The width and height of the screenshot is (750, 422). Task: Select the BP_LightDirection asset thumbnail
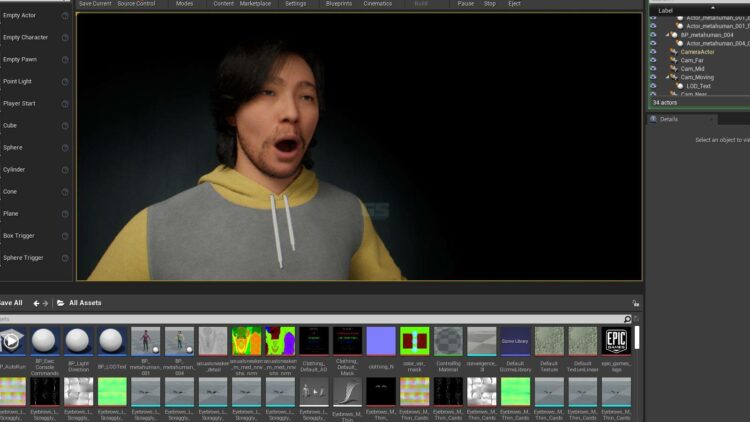click(77, 341)
